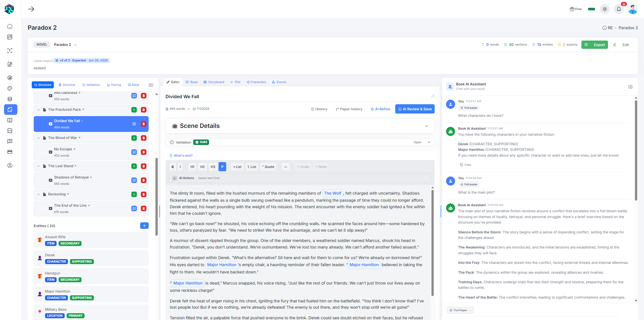Select the Derek entity card

[x=91, y=258]
